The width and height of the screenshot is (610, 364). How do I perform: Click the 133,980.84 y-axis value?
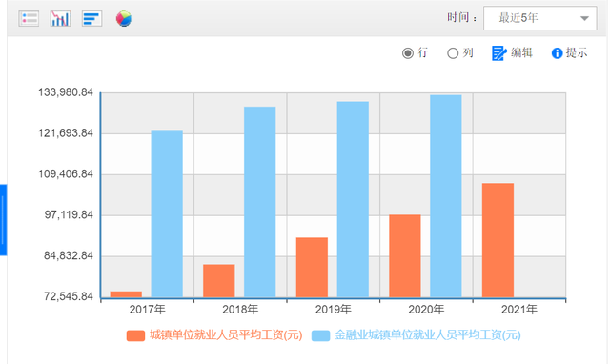66,92
